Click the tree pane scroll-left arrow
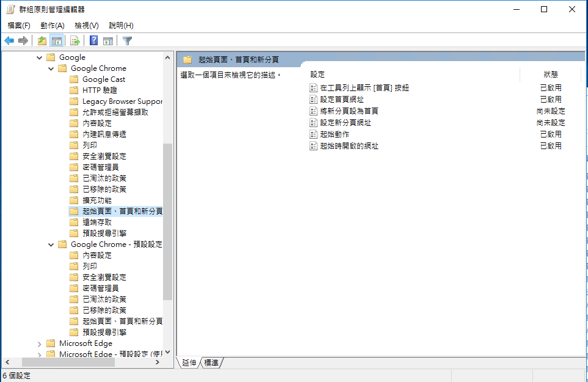 pos(7,362)
